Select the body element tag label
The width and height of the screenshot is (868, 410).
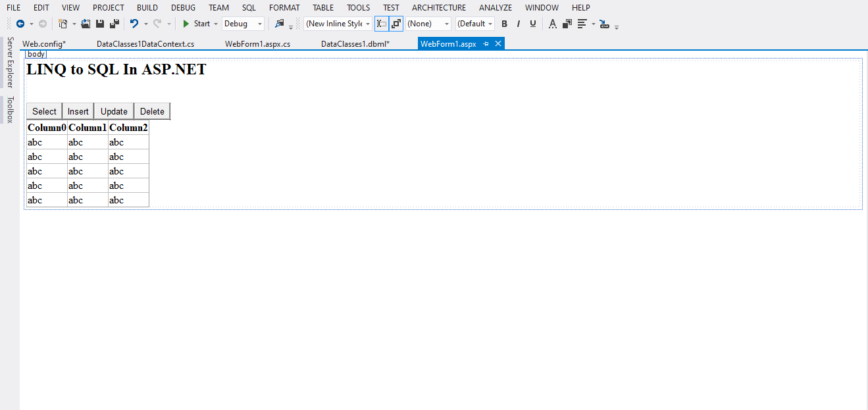36,54
